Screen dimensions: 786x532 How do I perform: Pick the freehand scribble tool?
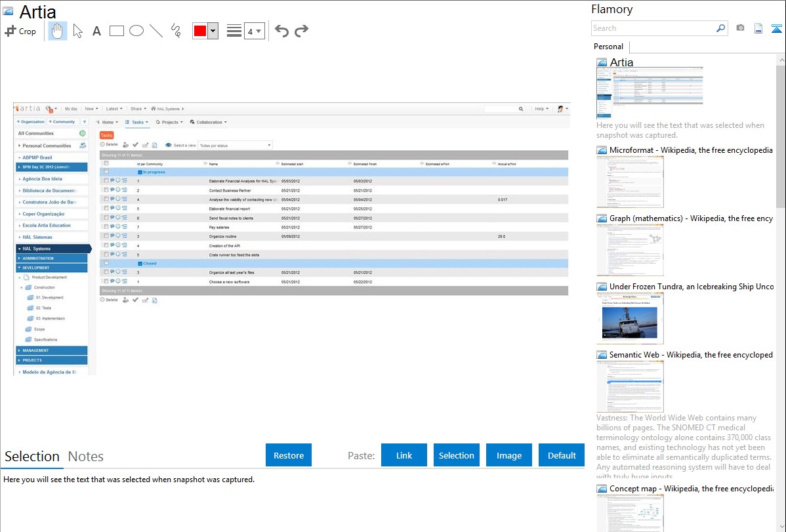click(176, 31)
